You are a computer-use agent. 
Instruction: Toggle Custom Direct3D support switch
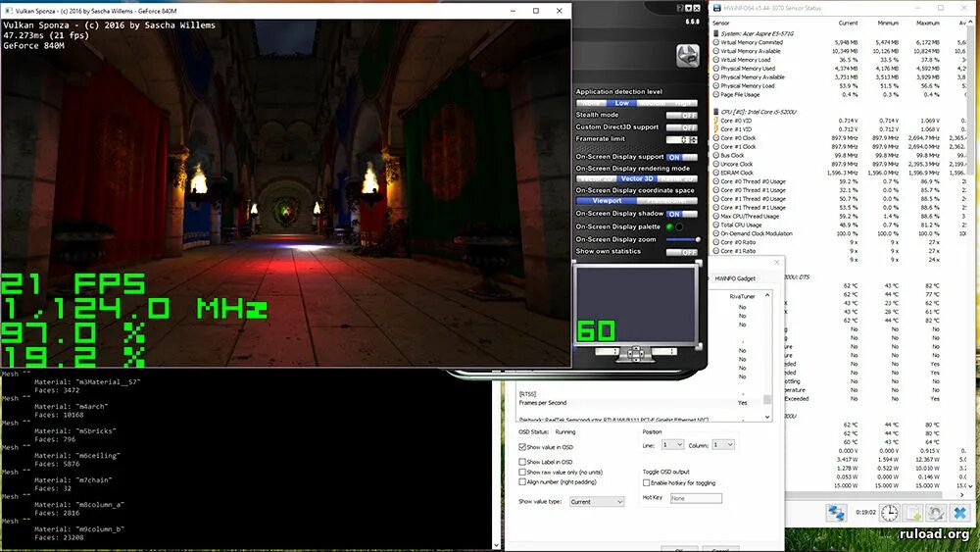[x=681, y=126]
